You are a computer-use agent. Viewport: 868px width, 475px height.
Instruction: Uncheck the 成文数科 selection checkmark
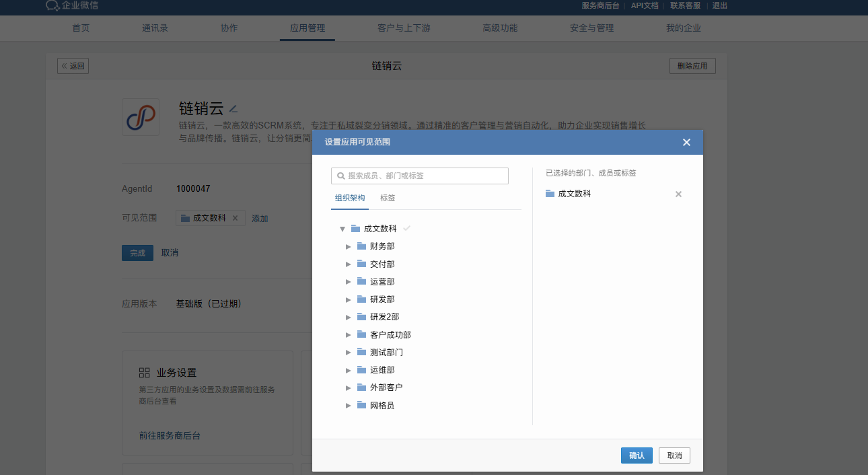point(406,229)
